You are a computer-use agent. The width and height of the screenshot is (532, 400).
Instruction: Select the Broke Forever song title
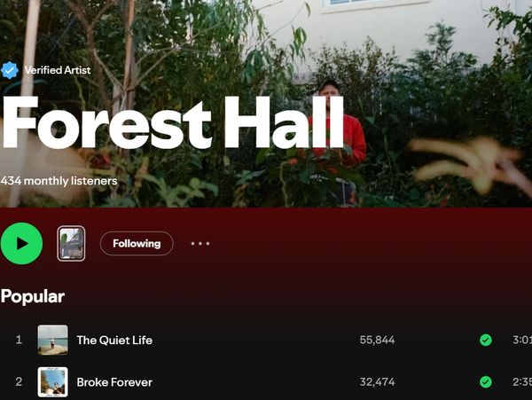[114, 382]
